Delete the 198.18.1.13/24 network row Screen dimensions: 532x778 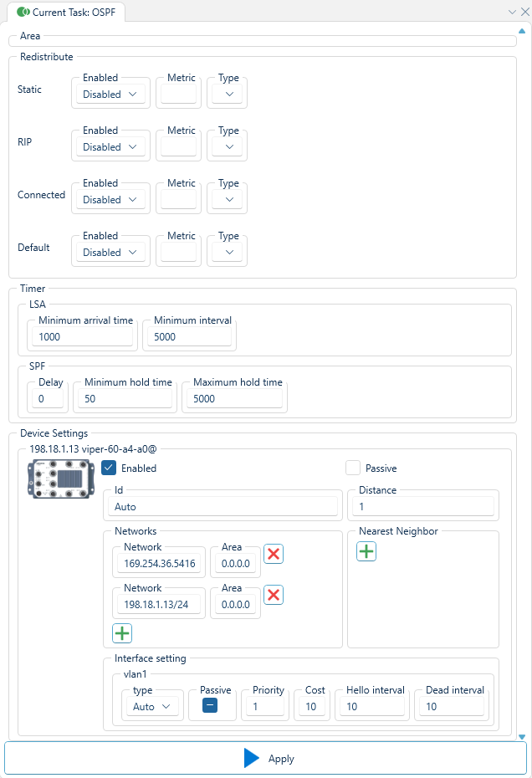coord(274,595)
